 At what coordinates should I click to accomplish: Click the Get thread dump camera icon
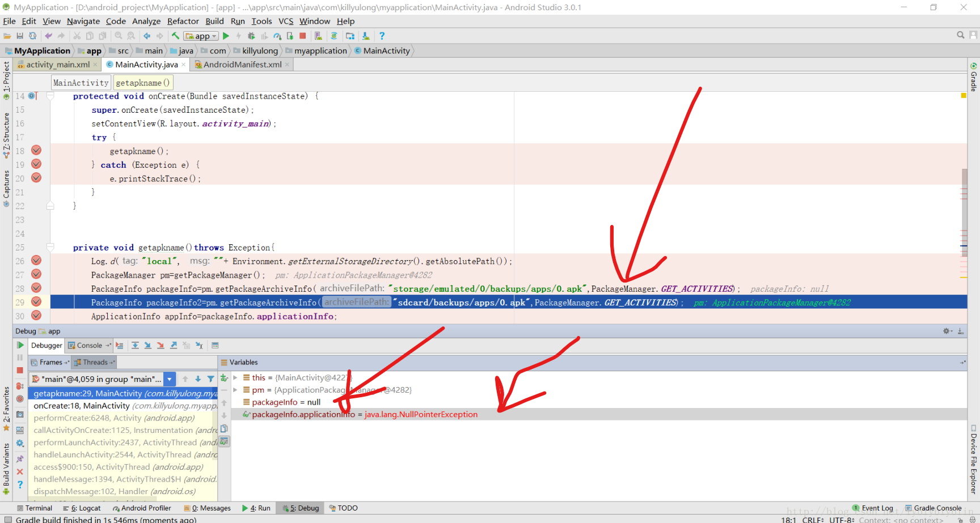(x=20, y=415)
